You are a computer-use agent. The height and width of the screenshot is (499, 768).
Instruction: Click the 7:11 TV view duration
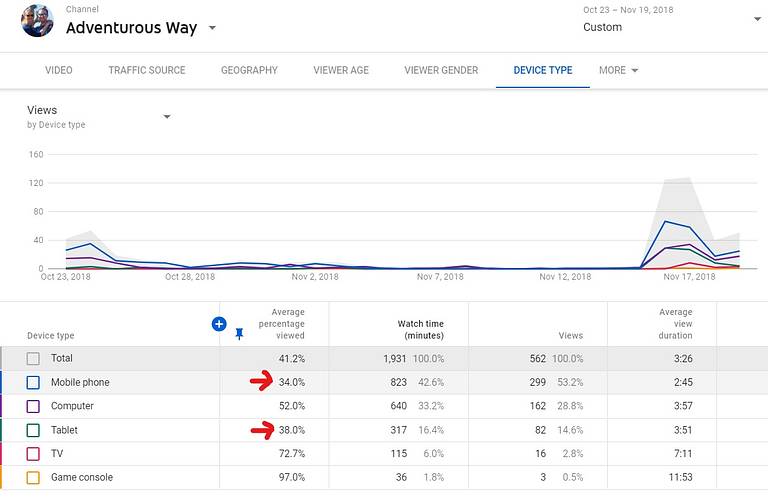click(x=683, y=453)
